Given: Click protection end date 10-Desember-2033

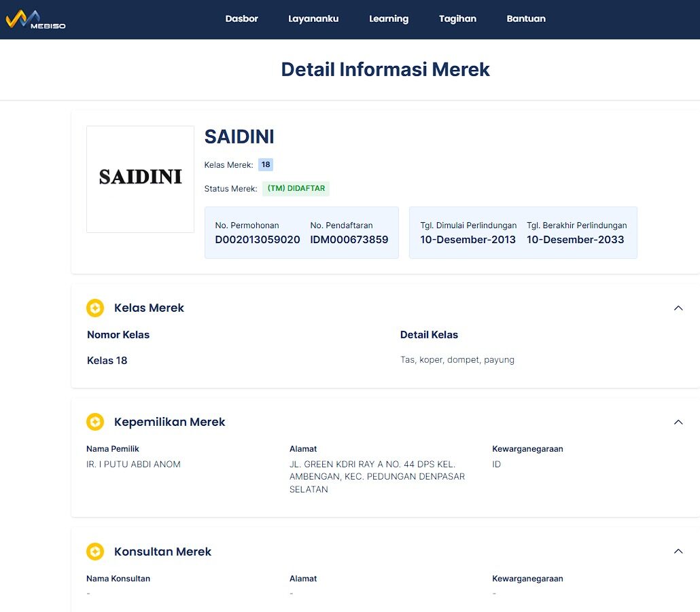Looking at the screenshot, I should (576, 240).
